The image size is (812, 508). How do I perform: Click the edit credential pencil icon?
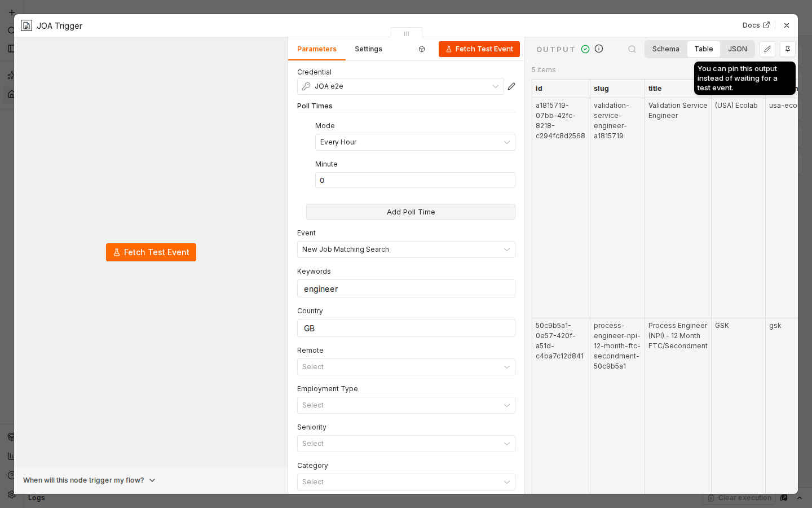click(511, 86)
